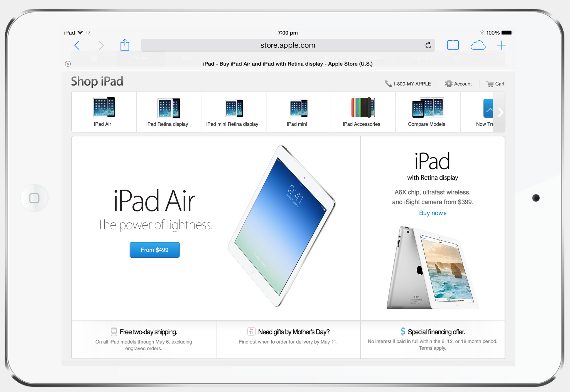The width and height of the screenshot is (570, 392).
Task: Click the Buy now link
Action: 432,213
